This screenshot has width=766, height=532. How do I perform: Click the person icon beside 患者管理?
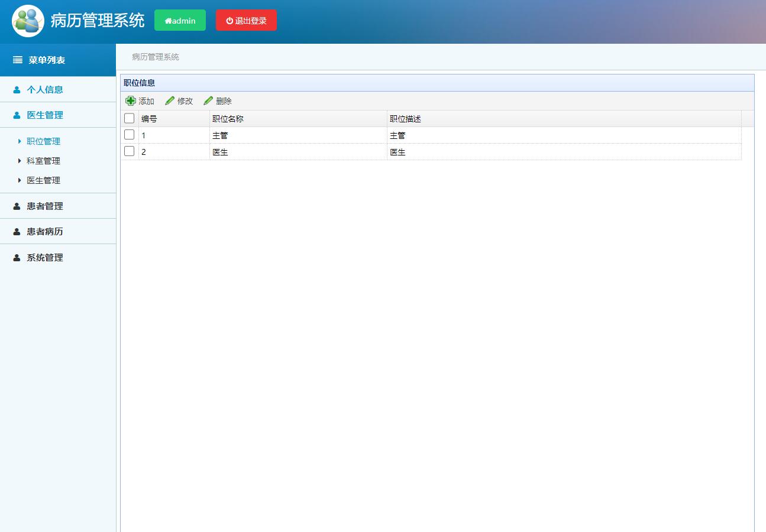click(x=17, y=206)
